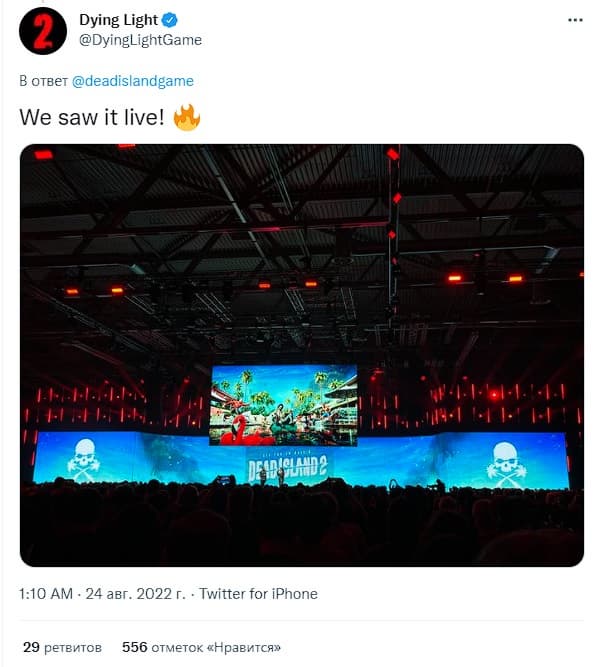View the 556 отметок «Нравится» list
Image resolution: width=600 pixels, height=667 pixels.
pyautogui.click(x=201, y=647)
